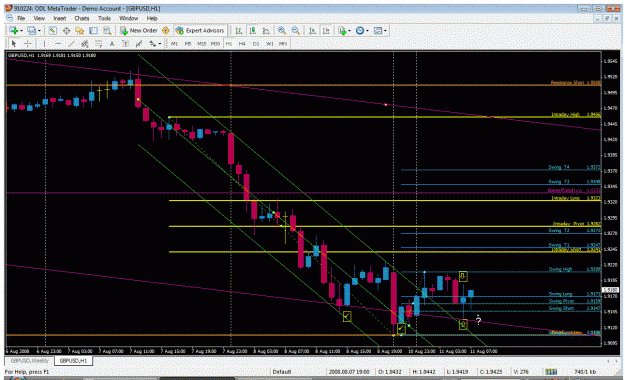The height and width of the screenshot is (380, 625).
Task: Select the Text (A) tool
Action: (112, 43)
